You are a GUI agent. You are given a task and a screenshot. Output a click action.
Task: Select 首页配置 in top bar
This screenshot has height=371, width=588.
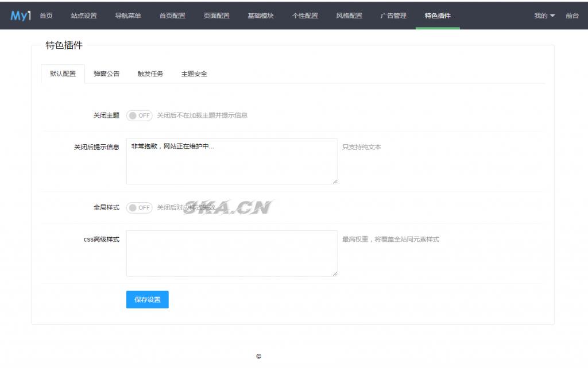tap(172, 16)
